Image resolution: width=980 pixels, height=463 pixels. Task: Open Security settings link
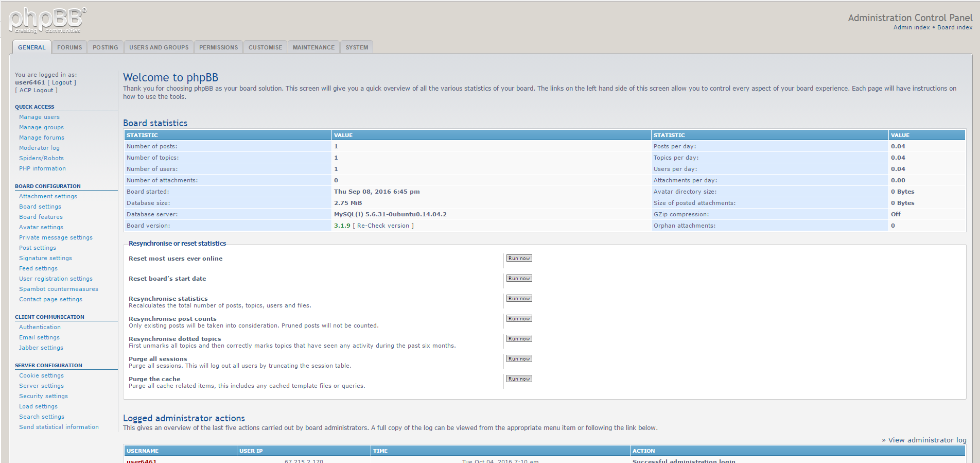[x=43, y=396]
